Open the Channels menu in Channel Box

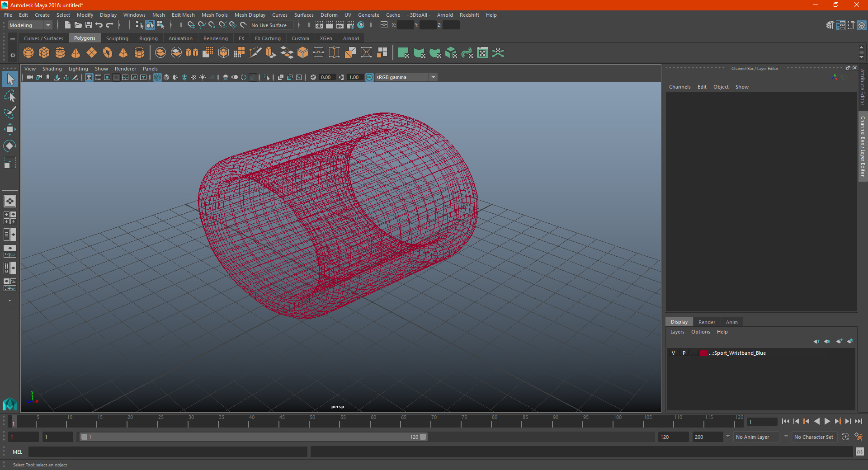[x=680, y=87]
